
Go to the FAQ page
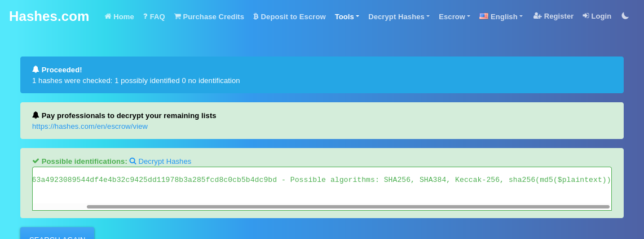click(157, 16)
